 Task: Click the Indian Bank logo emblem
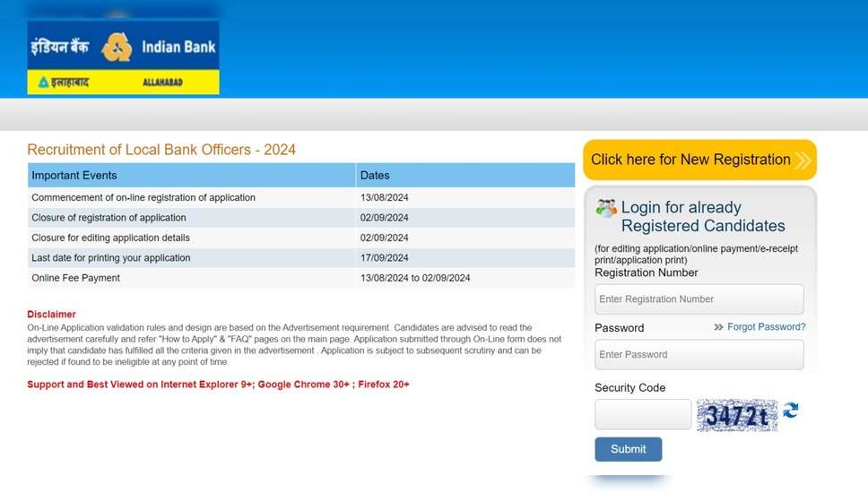point(117,47)
